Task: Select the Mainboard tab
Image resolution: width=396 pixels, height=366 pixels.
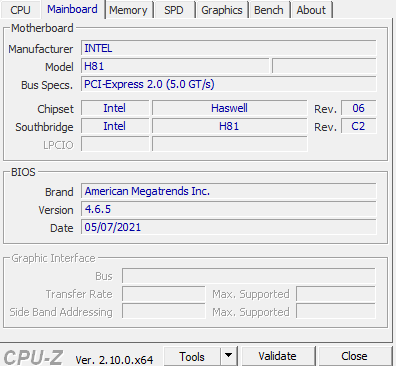Action: pos(72,9)
